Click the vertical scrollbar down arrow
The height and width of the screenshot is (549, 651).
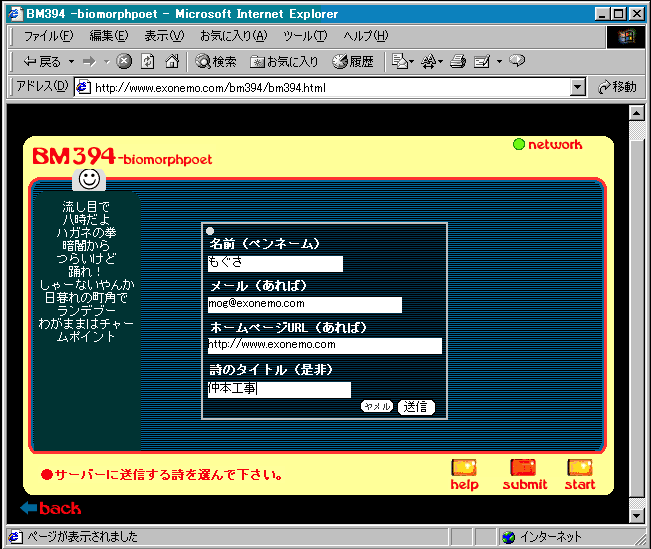pos(636,515)
